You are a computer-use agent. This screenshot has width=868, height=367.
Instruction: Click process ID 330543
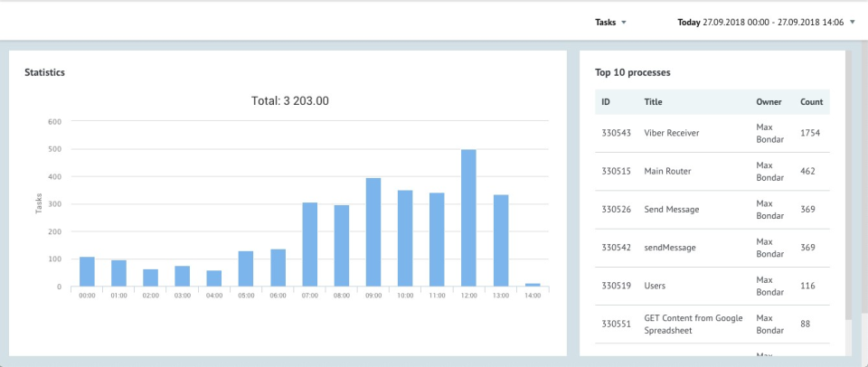(x=616, y=133)
